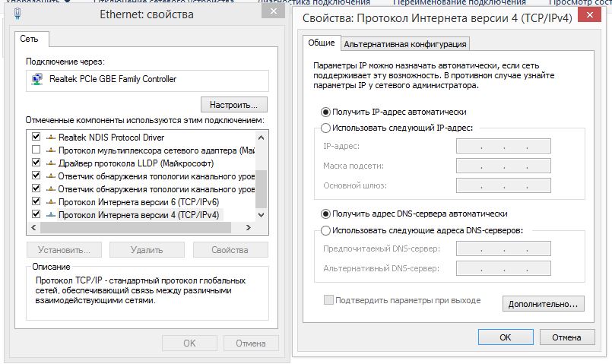612x364 pixels.
Task: Click the component list scroll up arrow
Action: [261, 138]
